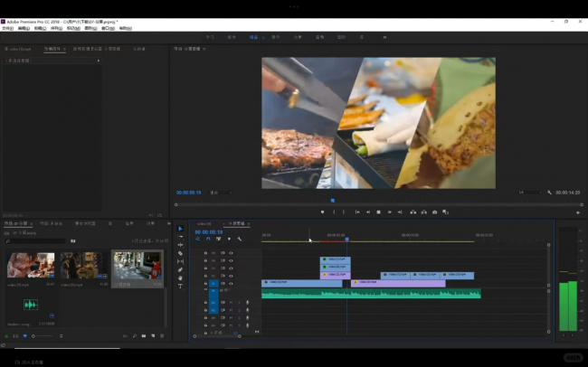The image size is (588, 367).
Task: Switch Project panel to list view
Action: pos(15,336)
